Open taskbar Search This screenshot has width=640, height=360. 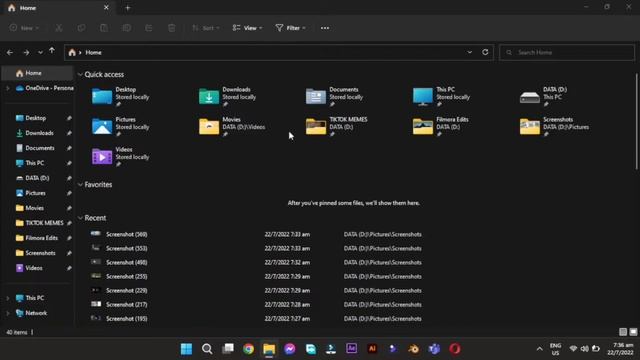pos(207,349)
